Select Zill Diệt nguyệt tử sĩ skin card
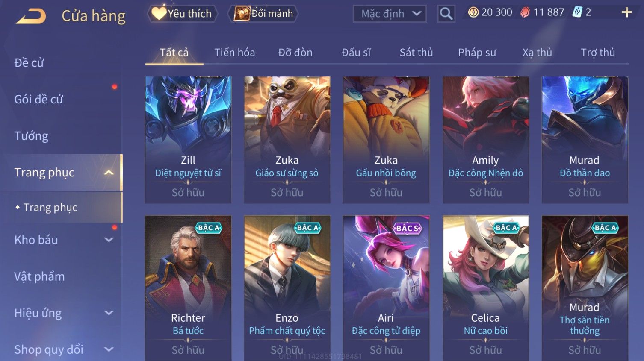The height and width of the screenshot is (361, 644). 188,140
